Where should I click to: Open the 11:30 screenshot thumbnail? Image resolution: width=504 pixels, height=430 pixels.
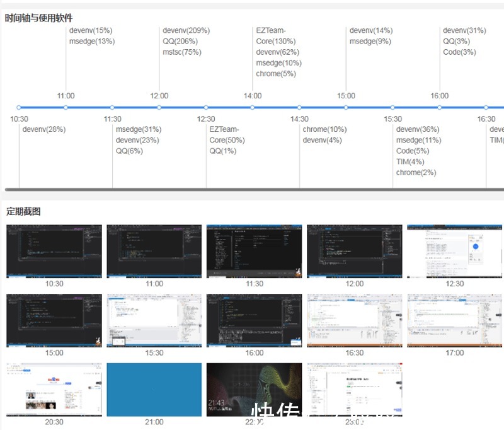pyautogui.click(x=255, y=251)
